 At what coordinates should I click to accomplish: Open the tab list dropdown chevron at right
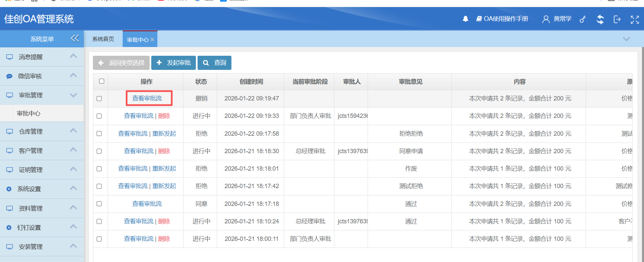(x=626, y=39)
